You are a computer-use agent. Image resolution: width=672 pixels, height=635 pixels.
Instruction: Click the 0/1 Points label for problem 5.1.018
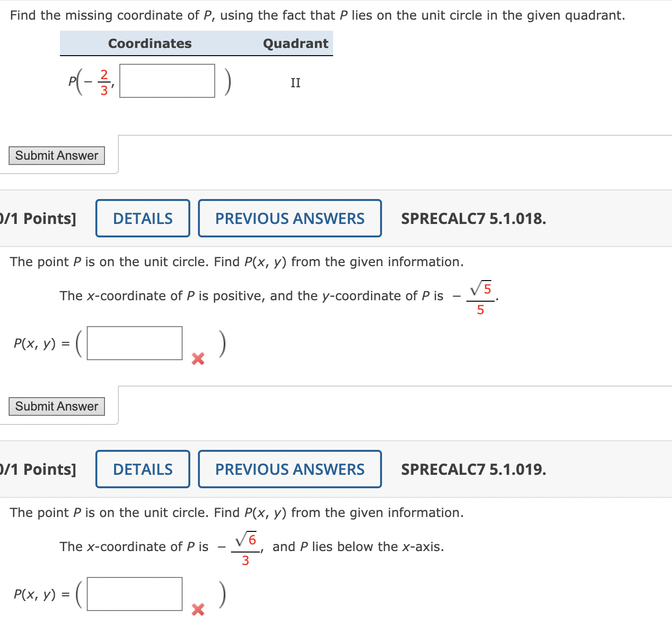(38, 218)
